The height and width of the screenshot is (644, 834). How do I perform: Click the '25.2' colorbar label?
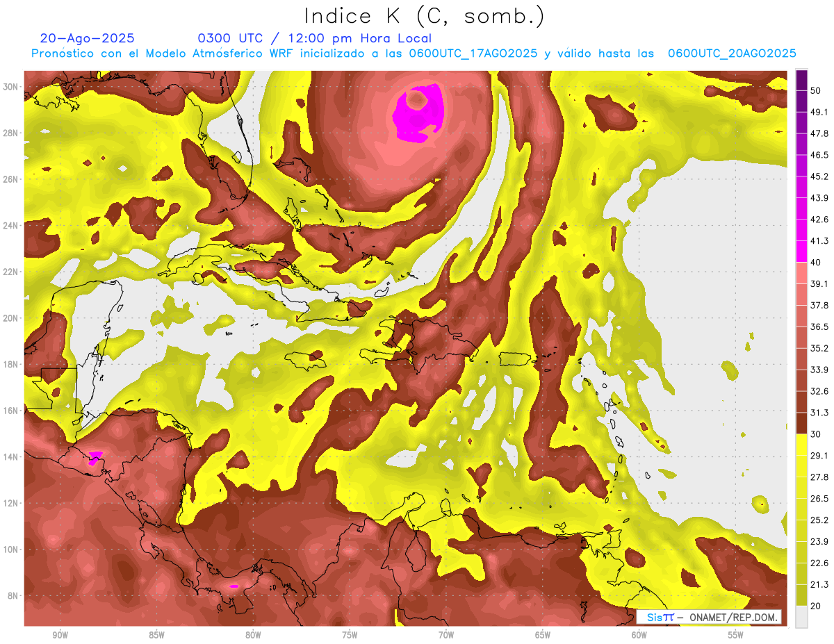(x=819, y=520)
